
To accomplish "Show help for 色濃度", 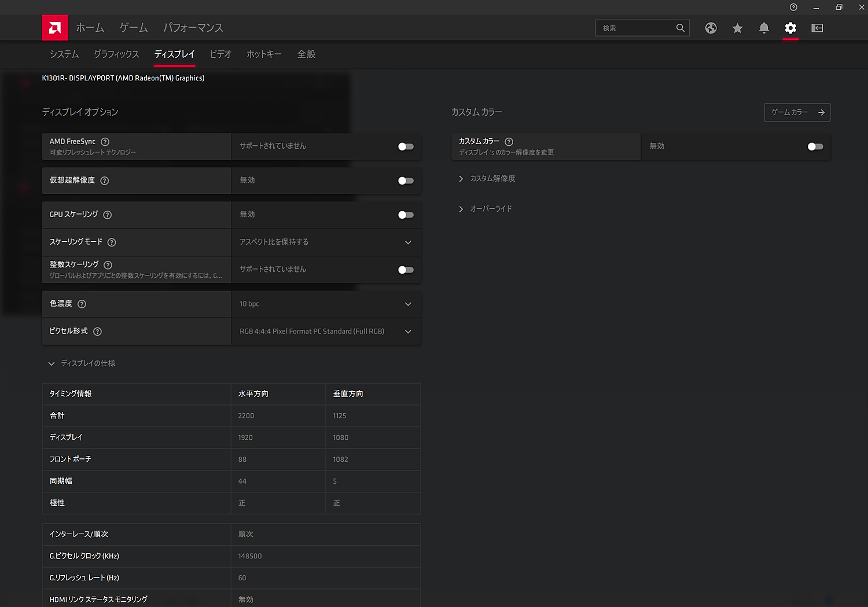I will 82,304.
